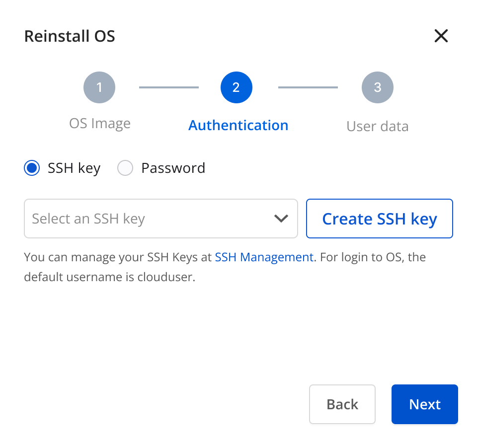
Task: Click the SSH key option label text
Action: pyautogui.click(x=74, y=168)
